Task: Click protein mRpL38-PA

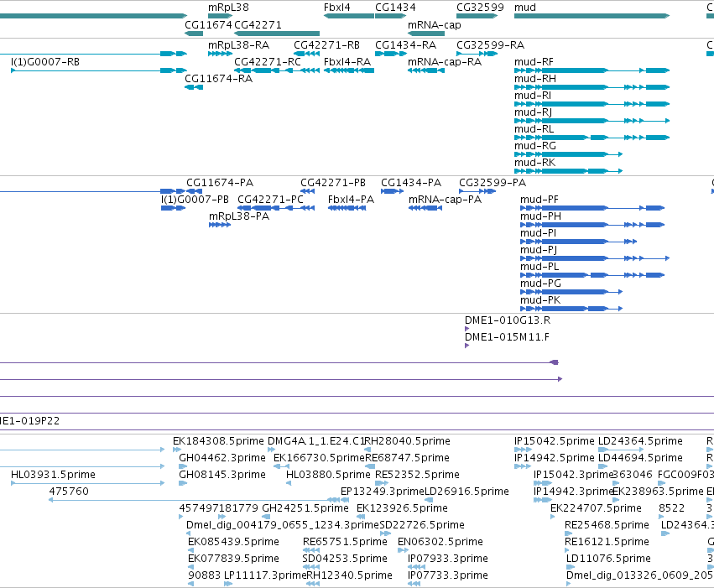Action: [x=220, y=225]
